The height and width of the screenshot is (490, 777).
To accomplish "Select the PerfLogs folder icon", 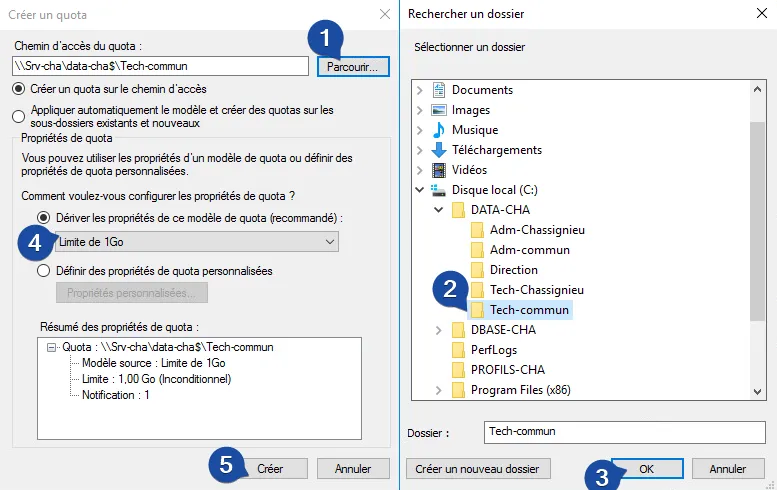I will 458,350.
